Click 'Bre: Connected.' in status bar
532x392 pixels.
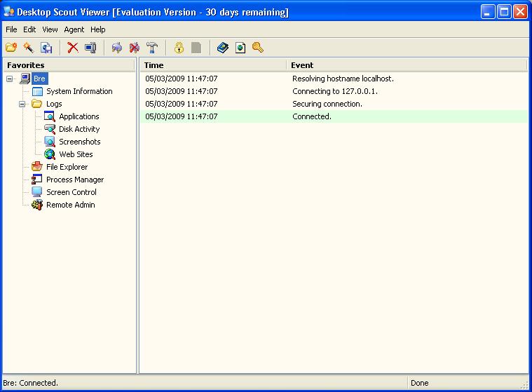31,383
